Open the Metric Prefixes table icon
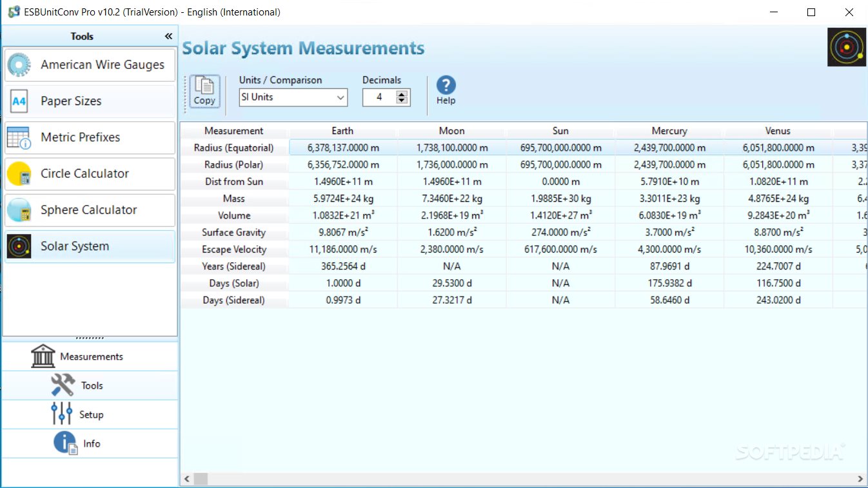868x488 pixels. point(19,137)
